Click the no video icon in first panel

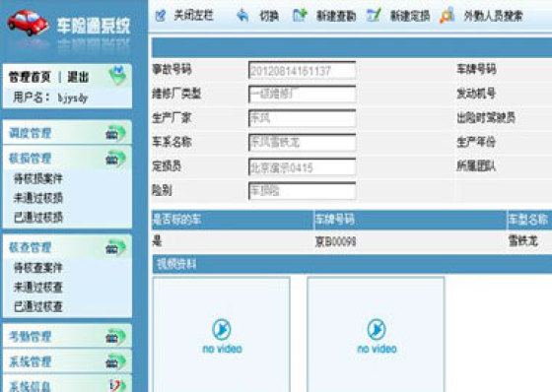tap(222, 329)
